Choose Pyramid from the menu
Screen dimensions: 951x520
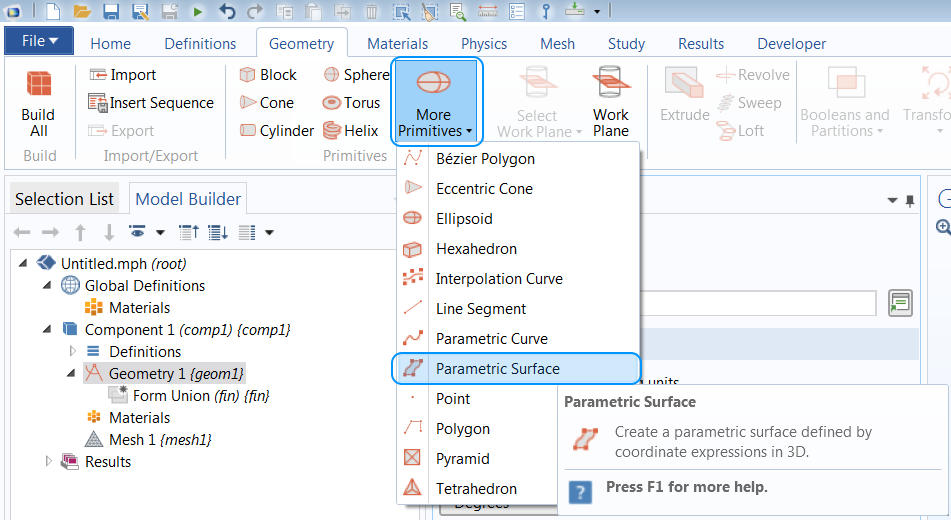477,459
